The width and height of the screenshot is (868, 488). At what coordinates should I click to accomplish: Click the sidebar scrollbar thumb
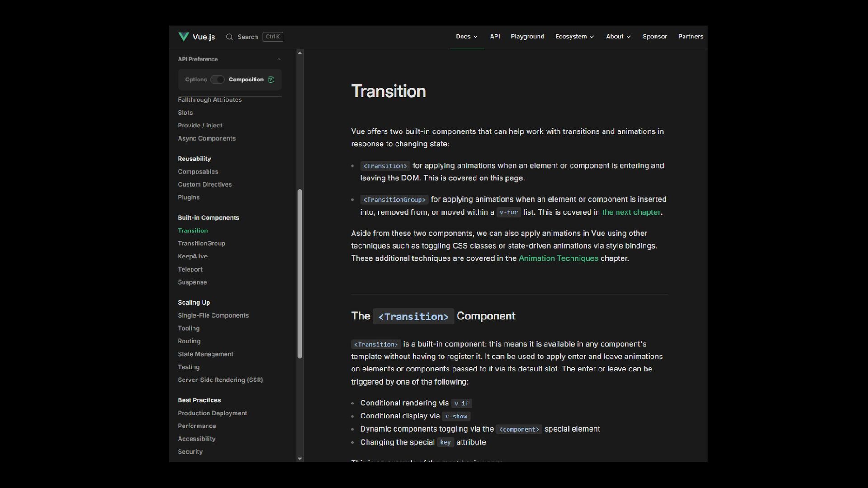pyautogui.click(x=299, y=273)
